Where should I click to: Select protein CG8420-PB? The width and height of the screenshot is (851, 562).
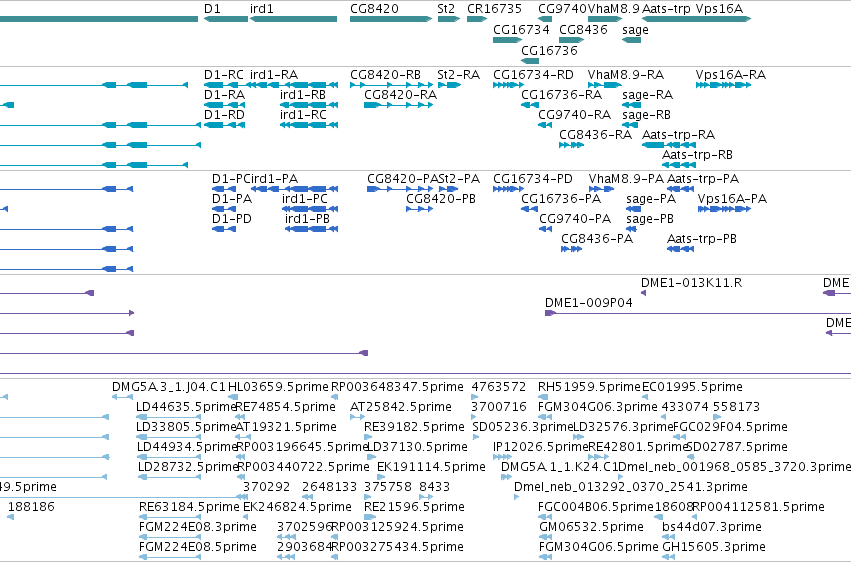(420, 209)
